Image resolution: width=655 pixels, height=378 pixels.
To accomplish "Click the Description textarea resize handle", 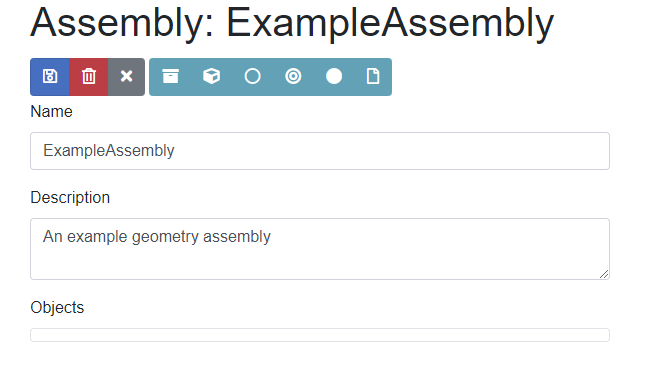I will coord(604,274).
